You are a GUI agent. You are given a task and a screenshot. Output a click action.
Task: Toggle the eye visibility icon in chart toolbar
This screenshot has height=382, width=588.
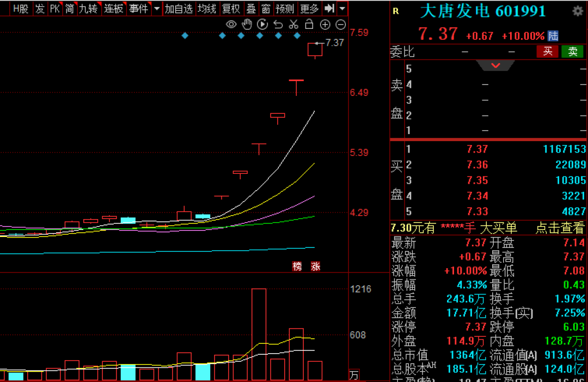pos(231,25)
